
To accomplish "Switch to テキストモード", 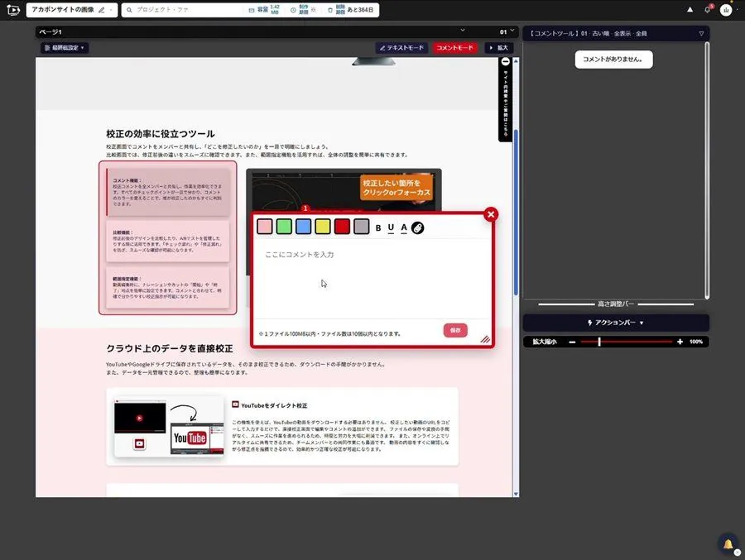I will point(401,48).
